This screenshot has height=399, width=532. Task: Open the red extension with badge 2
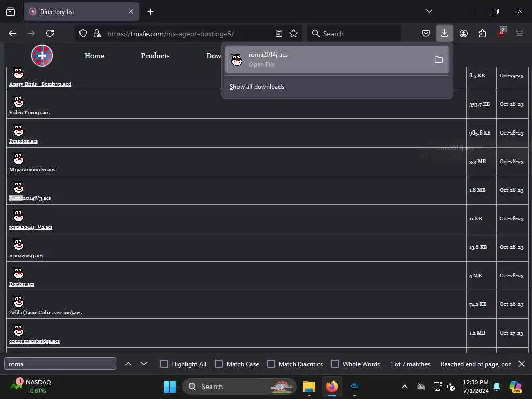click(501, 33)
